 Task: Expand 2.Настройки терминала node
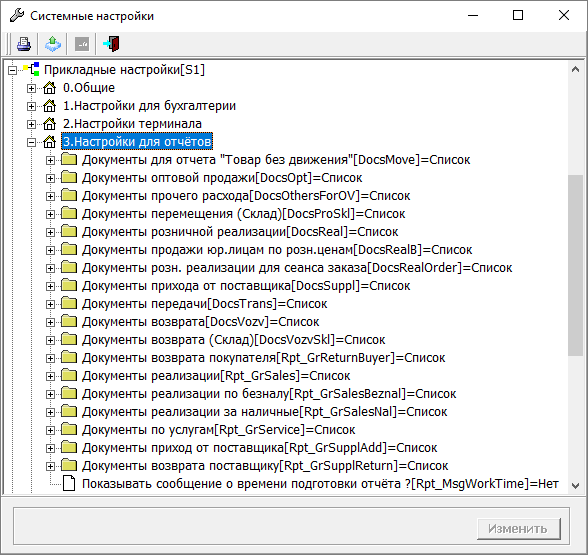pos(32,124)
